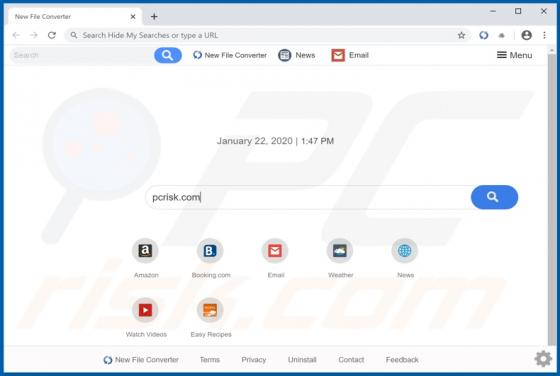Click the footer New File Converter link
Screen dimensions: 560x376
[141, 360]
